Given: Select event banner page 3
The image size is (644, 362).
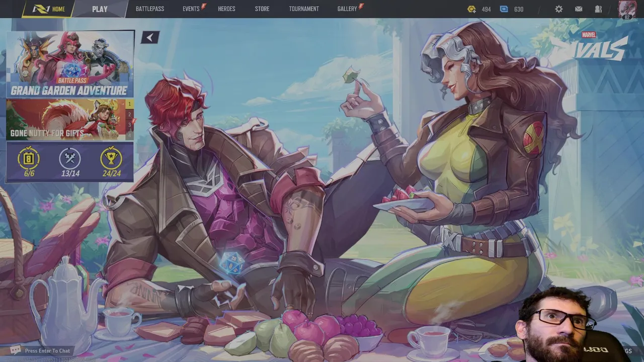Looking at the screenshot, I should click(130, 125).
